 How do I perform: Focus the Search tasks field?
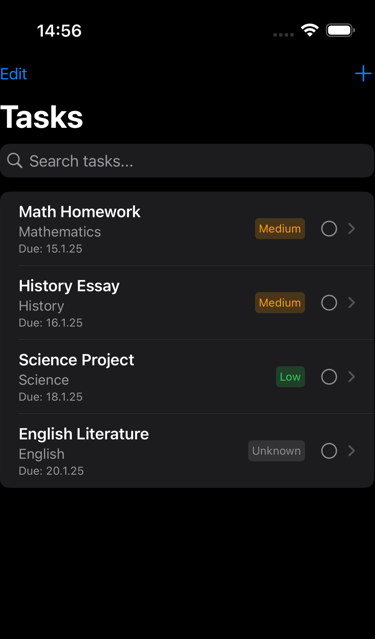(187, 161)
